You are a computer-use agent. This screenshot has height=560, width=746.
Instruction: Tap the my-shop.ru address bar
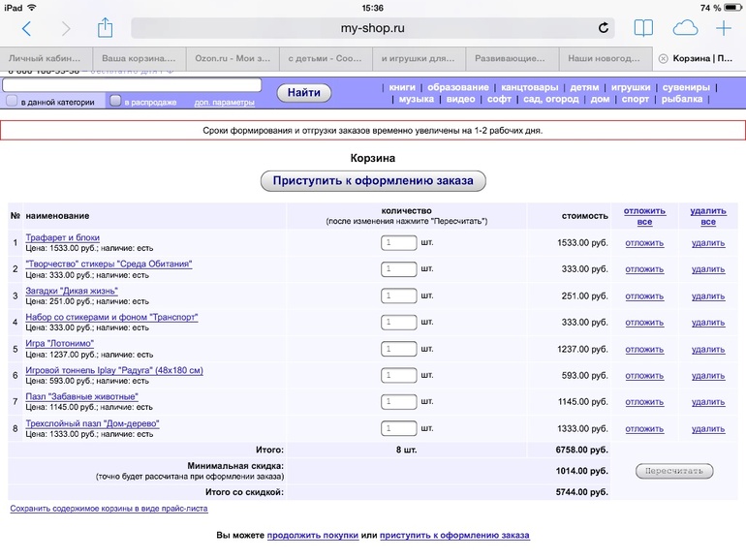coord(373,28)
